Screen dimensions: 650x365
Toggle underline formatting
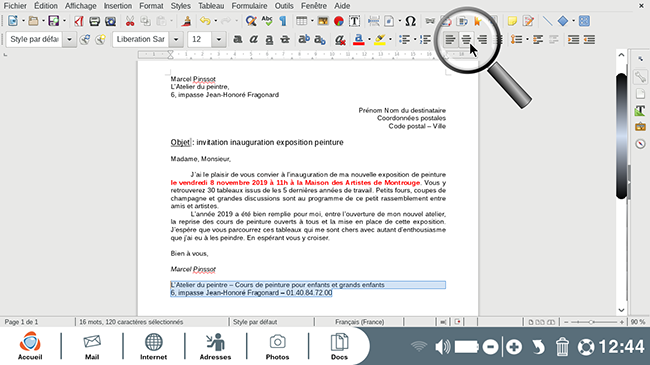tap(269, 39)
